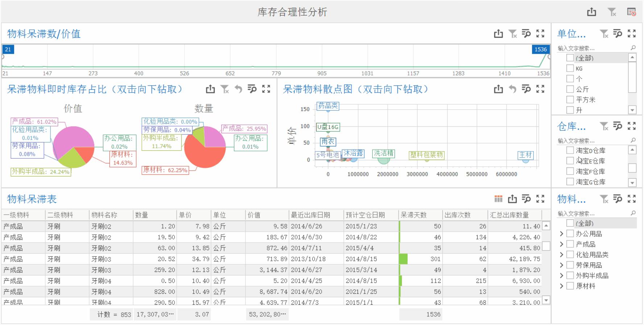Screen dimensions: 644x325
Task: Export the 呆滞物料散点图 scatter chart
Action: click(499, 89)
